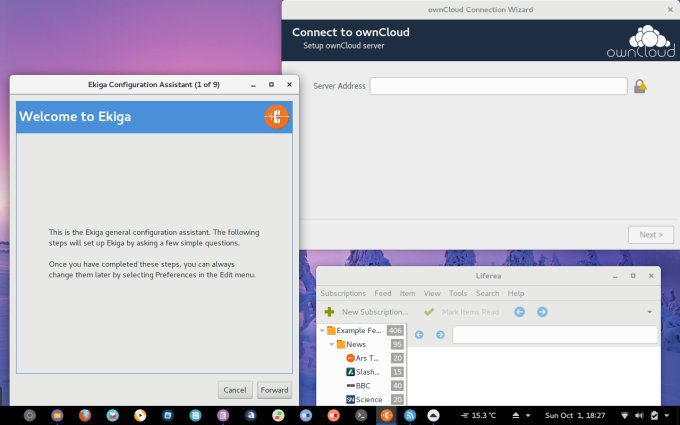Open the Liferea toolbar overflow dropdown arrow

pos(649,312)
